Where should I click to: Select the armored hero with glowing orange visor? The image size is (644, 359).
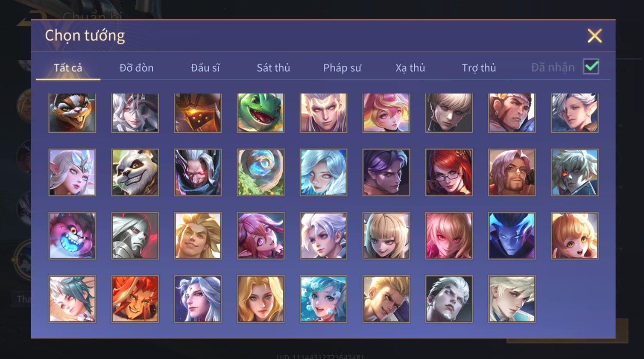click(198, 113)
